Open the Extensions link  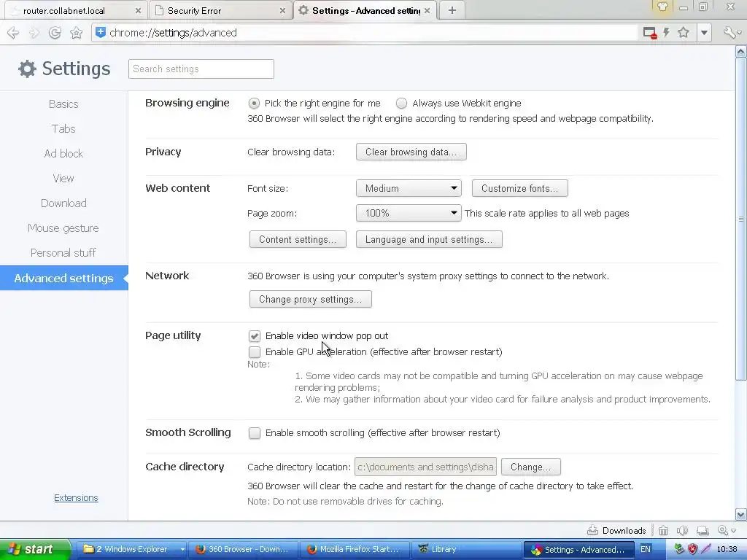(76, 497)
